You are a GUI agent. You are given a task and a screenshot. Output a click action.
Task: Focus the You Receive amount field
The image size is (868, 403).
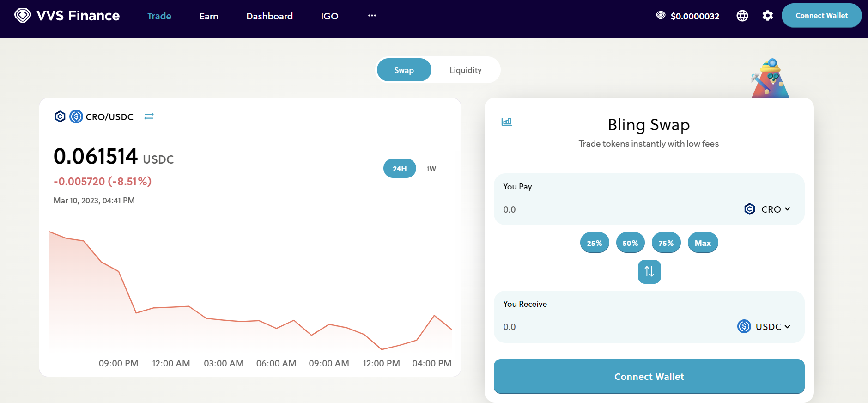[x=617, y=327]
